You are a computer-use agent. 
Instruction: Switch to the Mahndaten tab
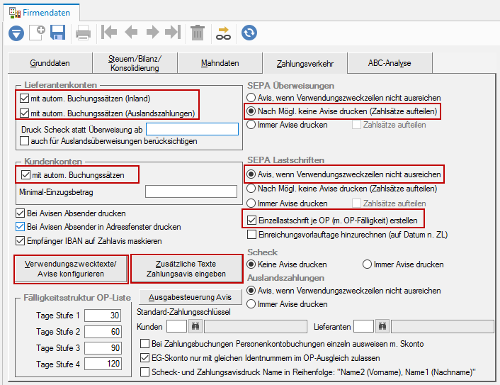[x=220, y=63]
